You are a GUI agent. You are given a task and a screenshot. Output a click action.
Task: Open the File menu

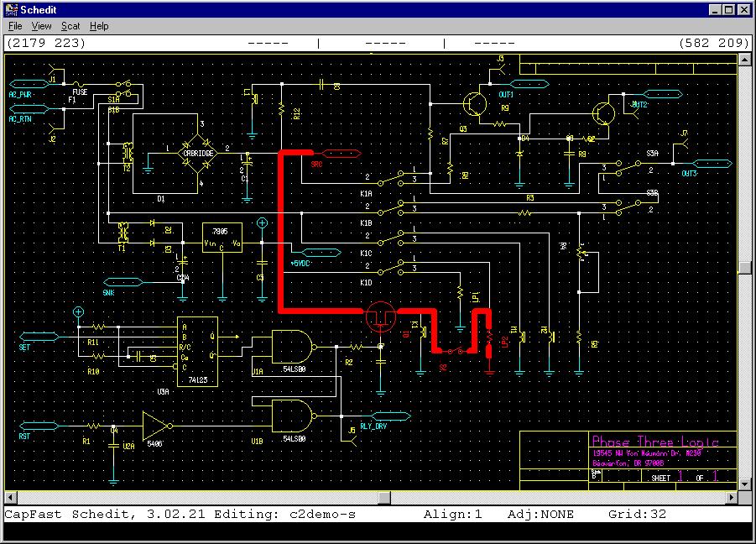(14, 26)
